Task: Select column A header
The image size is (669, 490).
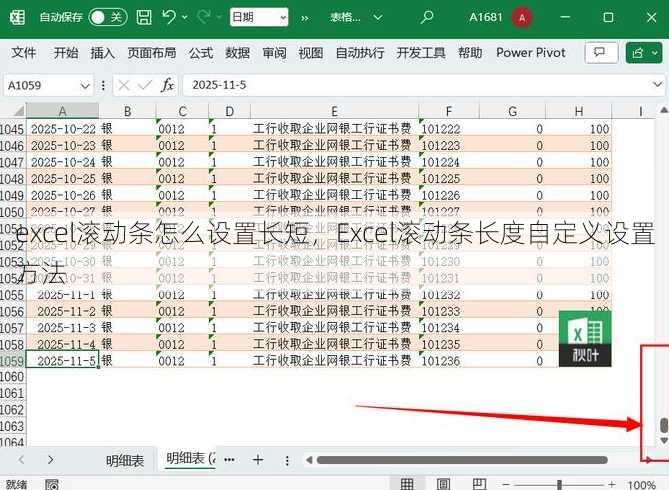Action: point(63,111)
